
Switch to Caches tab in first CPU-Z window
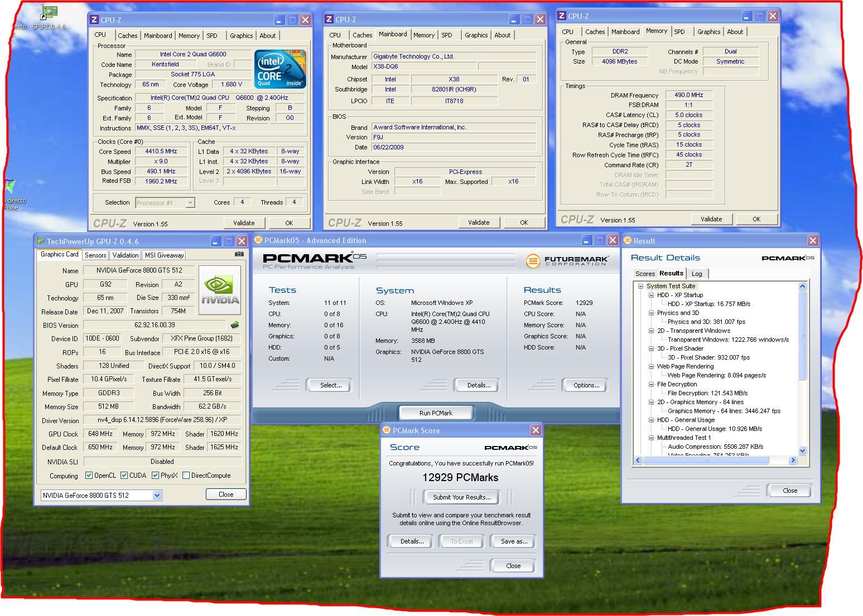pos(127,35)
